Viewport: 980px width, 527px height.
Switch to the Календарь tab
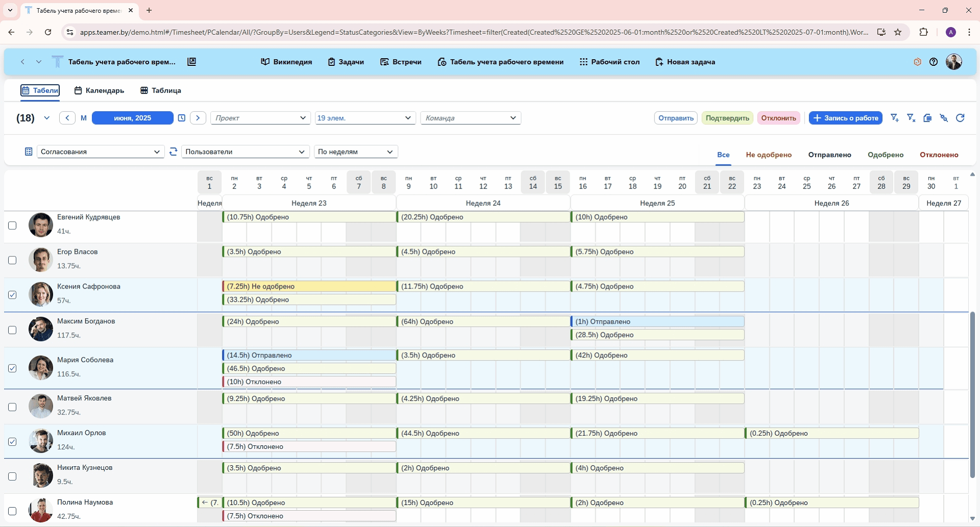[x=99, y=90]
